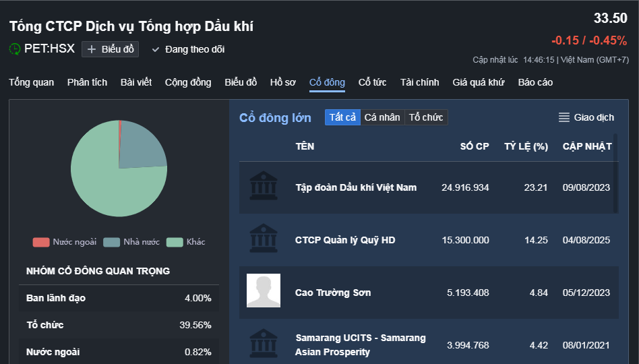This screenshot has width=639, height=364.
Task: Toggle the Đang theo dõi follow checkmark
Action: (156, 49)
